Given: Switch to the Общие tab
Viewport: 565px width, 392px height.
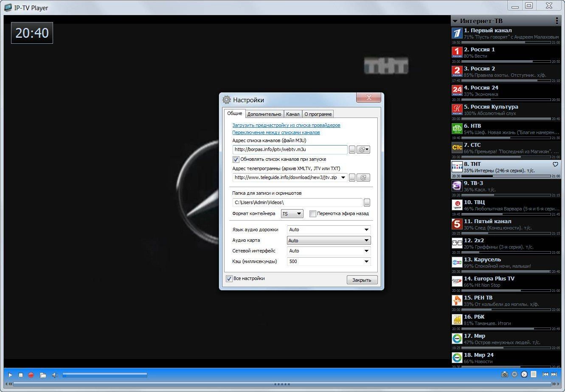Looking at the screenshot, I should click(x=235, y=113).
